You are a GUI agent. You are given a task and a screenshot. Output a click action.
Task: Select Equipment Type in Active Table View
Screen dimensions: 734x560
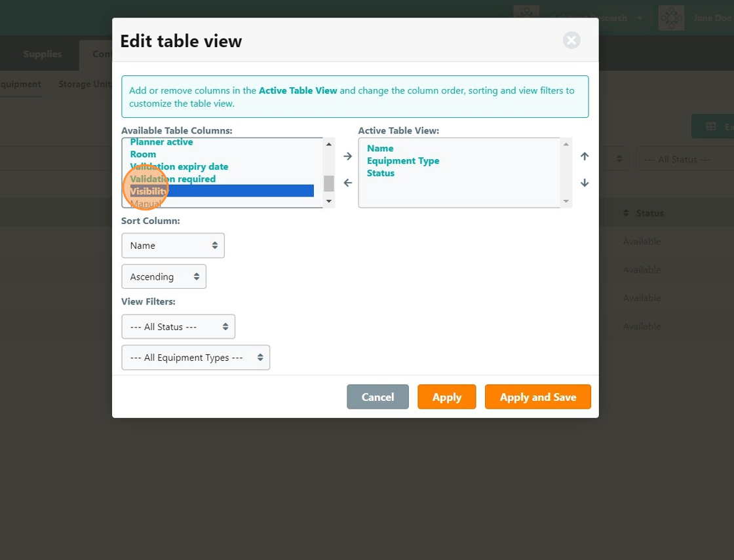(x=403, y=161)
